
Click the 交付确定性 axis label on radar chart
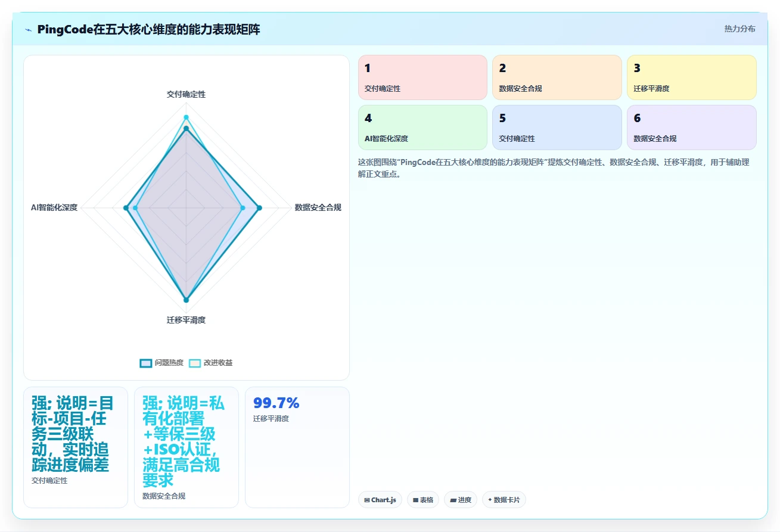click(x=186, y=94)
